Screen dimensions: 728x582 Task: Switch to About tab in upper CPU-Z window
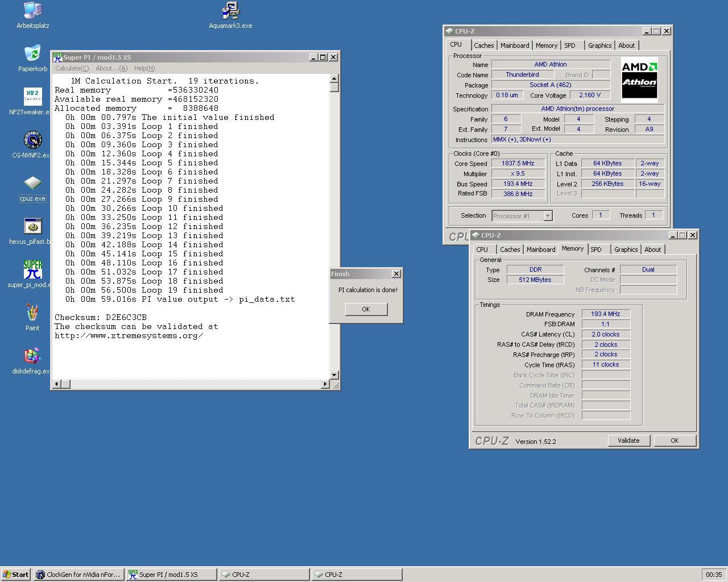[627, 45]
